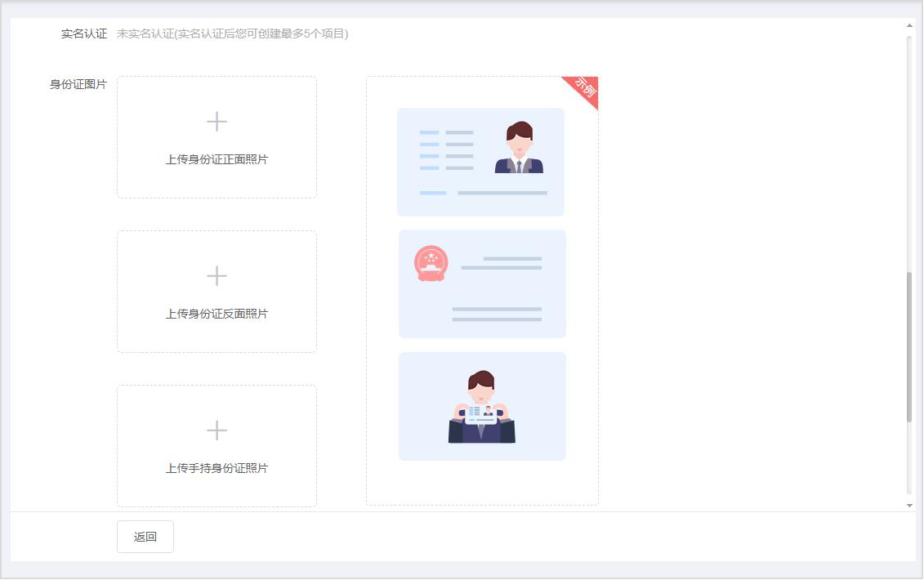Click the gray text lines on the back ID example
This screenshot has width=924, height=580.
coord(500,263)
